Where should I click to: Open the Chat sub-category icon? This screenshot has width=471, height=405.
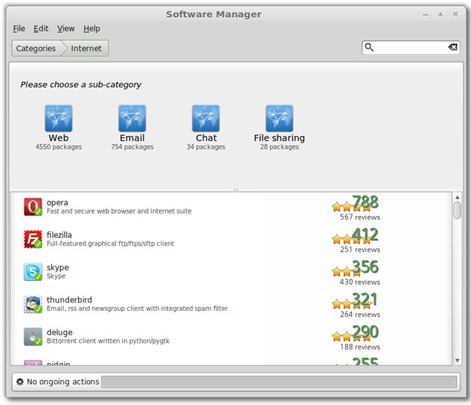tap(206, 118)
